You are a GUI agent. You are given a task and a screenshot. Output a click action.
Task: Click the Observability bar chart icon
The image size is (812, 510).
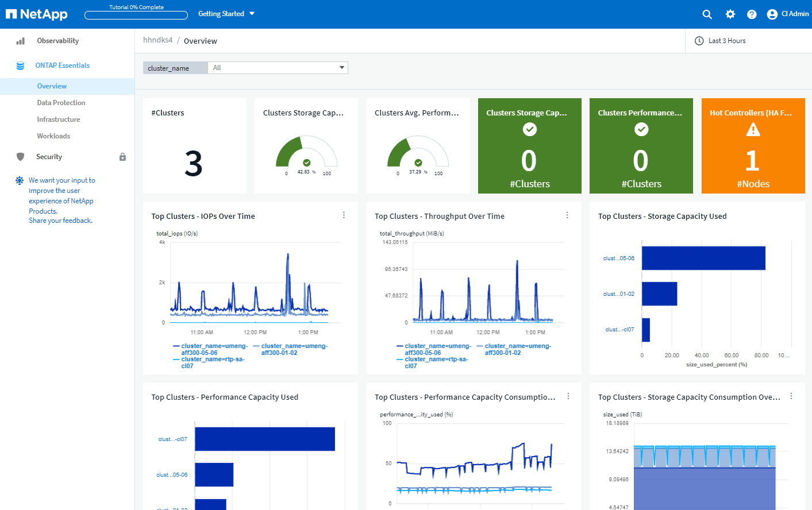21,41
